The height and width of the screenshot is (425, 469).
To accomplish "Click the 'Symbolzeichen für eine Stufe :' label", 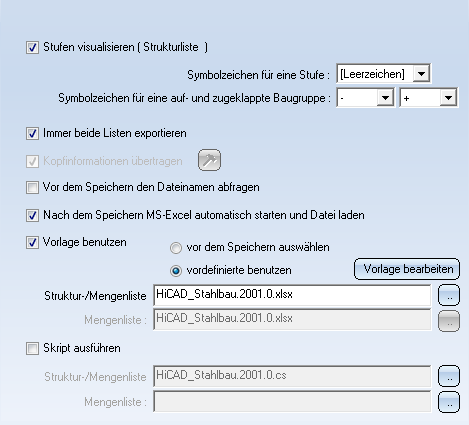I will 258,75.
